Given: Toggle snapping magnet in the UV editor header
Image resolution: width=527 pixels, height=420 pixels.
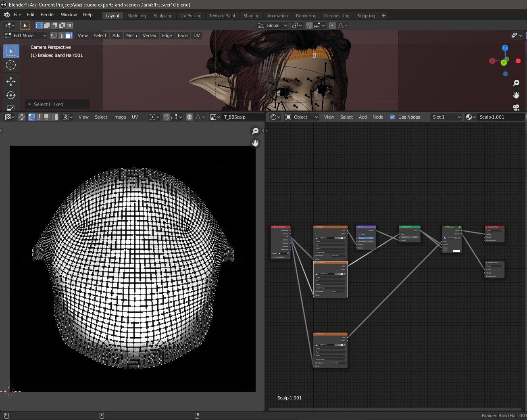Looking at the screenshot, I should tap(167, 117).
